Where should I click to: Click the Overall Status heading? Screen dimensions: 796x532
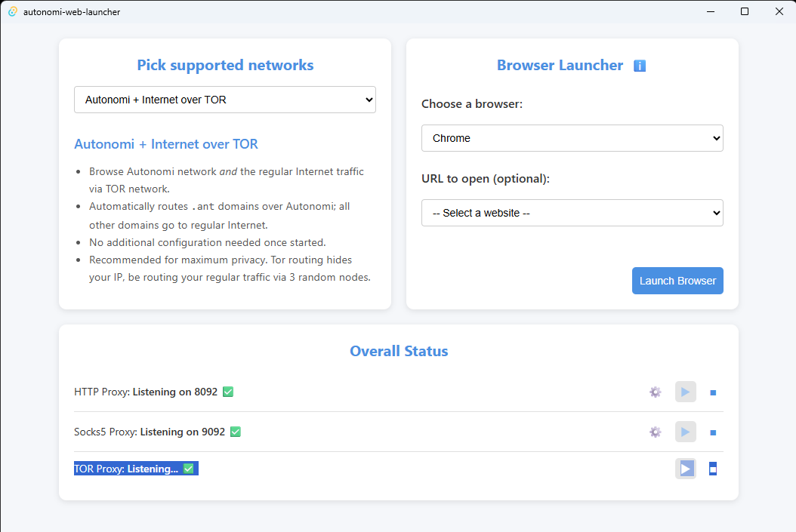[399, 352]
